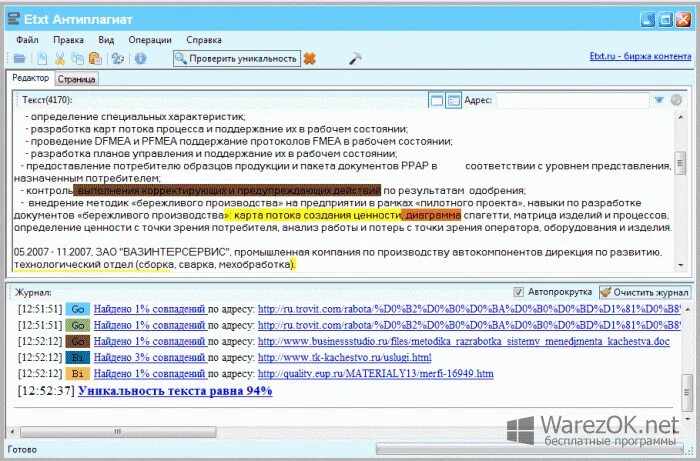Open the tk-kachestvo.ru uslugi link
This screenshot has height=461, width=700.
pyautogui.click(x=345, y=357)
